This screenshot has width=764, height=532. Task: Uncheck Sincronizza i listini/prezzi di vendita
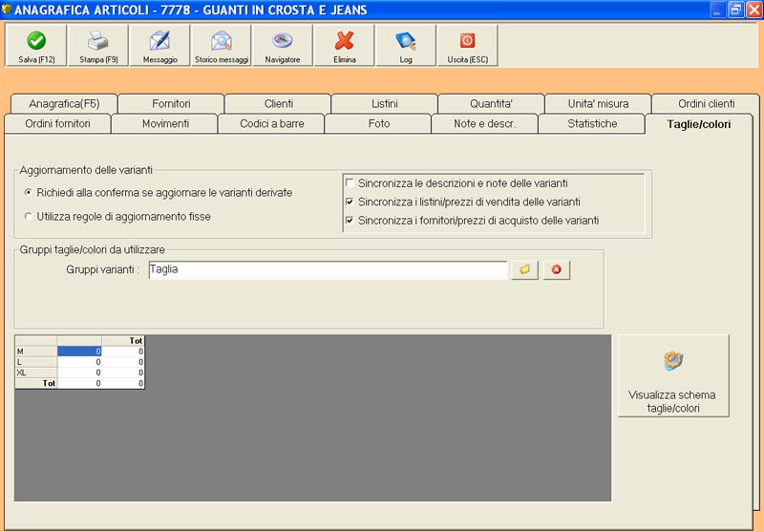[350, 202]
